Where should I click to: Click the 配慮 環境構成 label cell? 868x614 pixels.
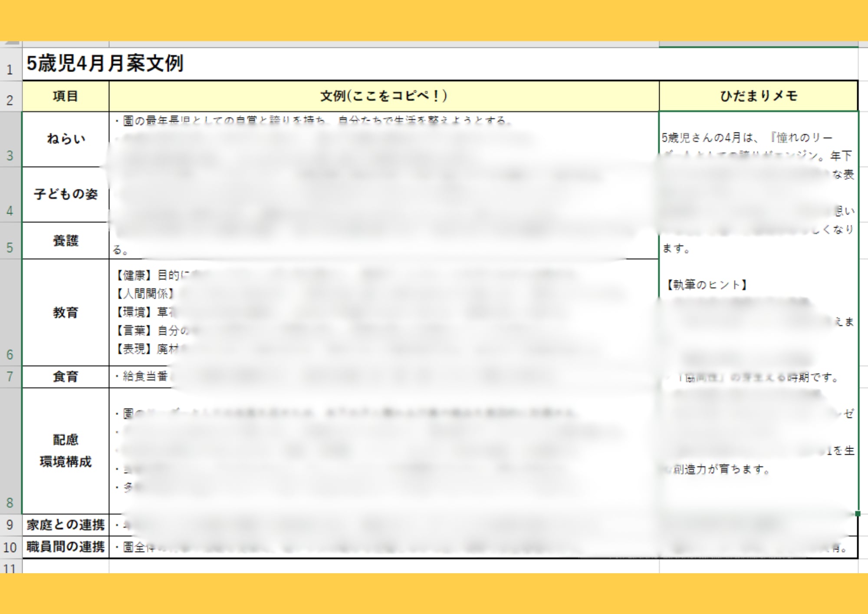(x=66, y=451)
